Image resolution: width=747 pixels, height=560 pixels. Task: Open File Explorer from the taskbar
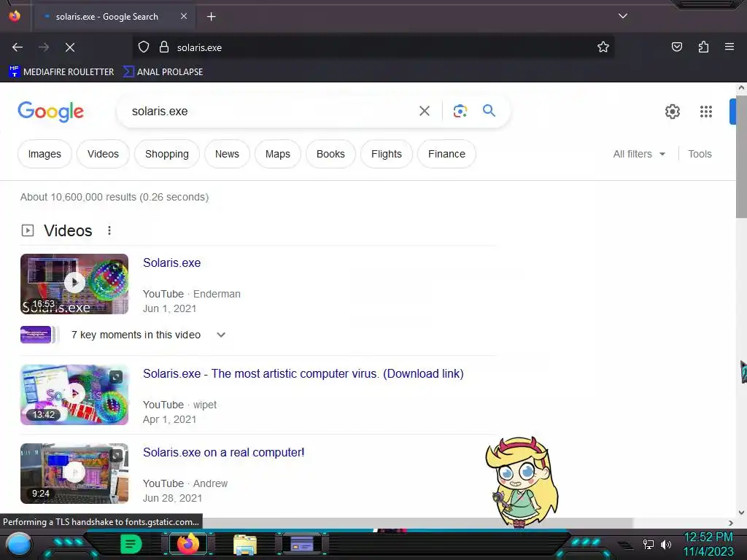pyautogui.click(x=245, y=544)
